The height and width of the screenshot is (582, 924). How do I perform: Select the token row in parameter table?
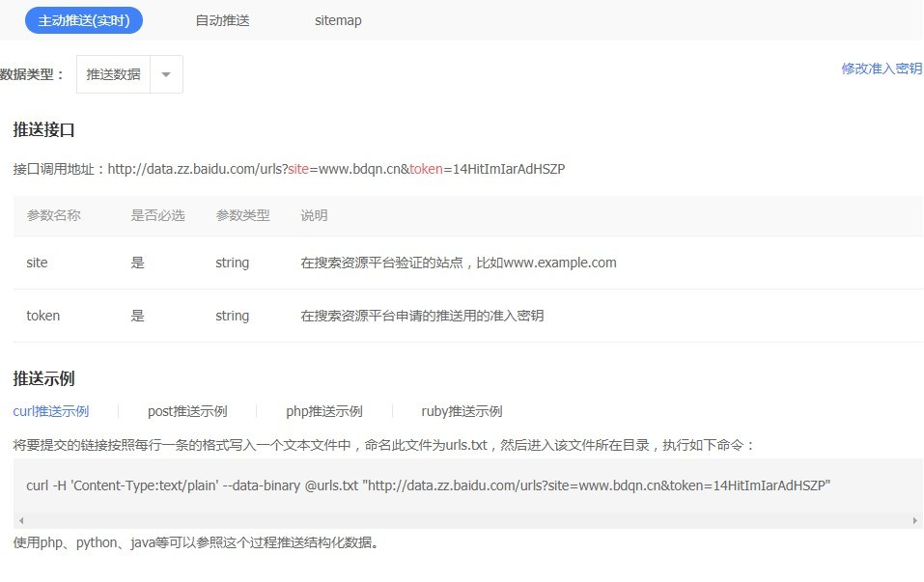tap(42, 316)
